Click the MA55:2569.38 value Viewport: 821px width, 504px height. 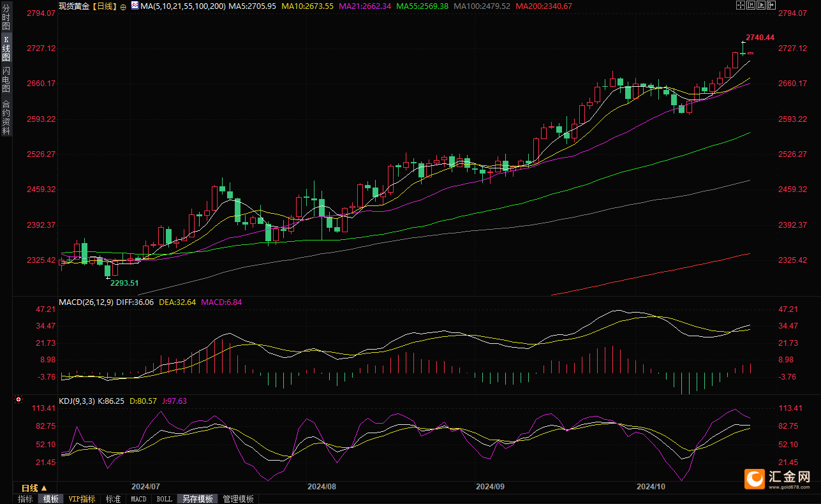click(422, 6)
